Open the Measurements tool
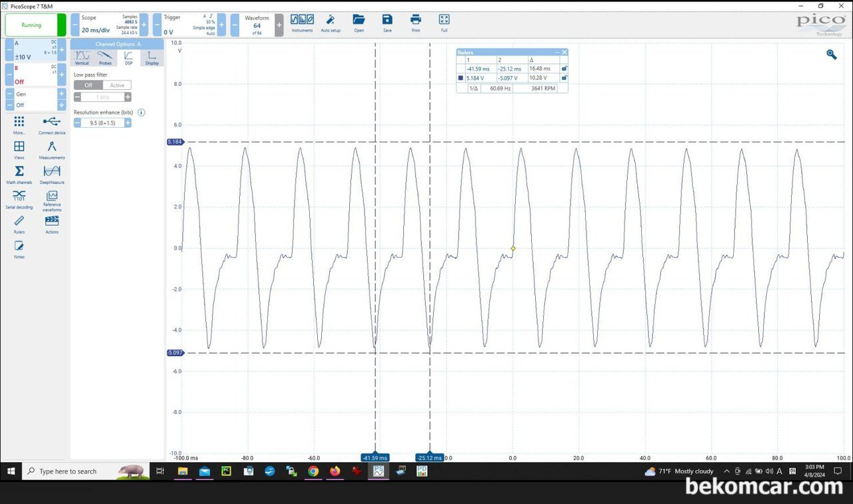 pyautogui.click(x=52, y=150)
